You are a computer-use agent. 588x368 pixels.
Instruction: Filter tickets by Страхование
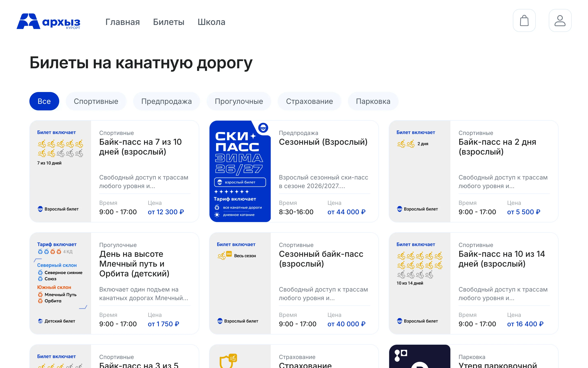point(309,101)
